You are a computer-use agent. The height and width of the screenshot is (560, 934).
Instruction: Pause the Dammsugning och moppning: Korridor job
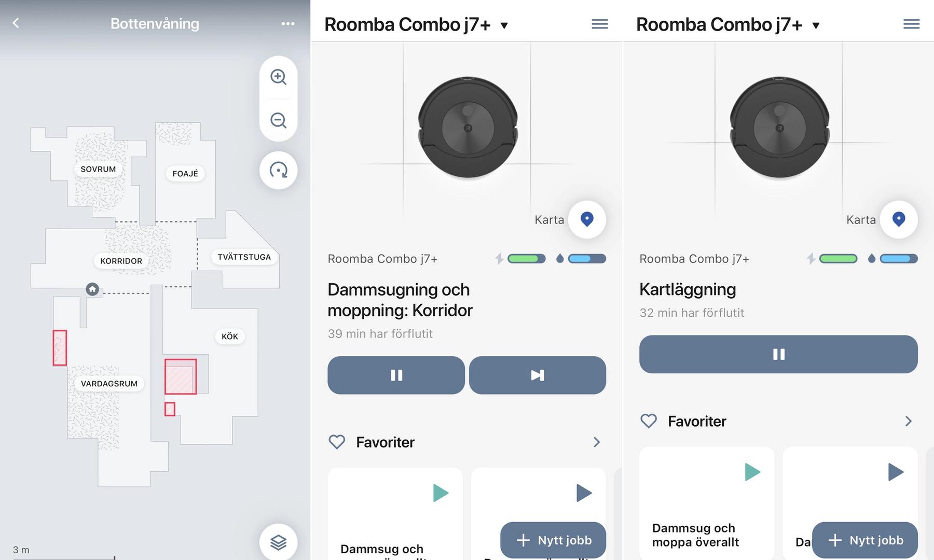pyautogui.click(x=396, y=375)
